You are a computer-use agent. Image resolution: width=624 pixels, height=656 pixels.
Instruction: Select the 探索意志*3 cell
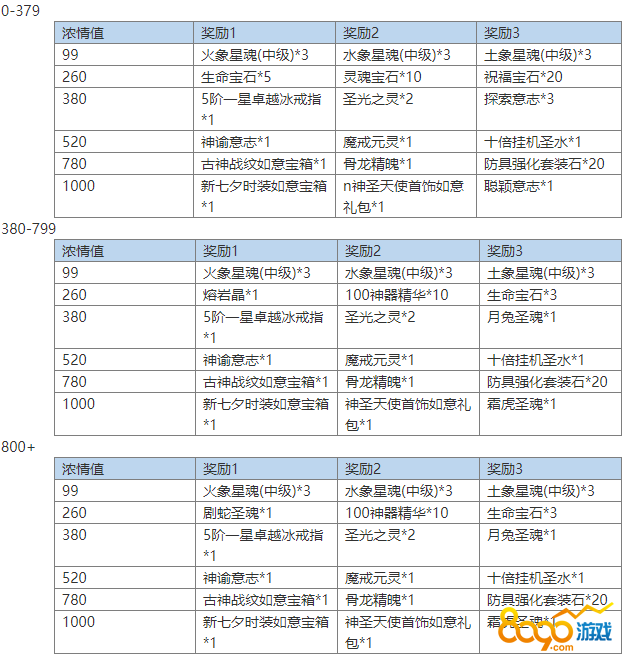(519, 98)
